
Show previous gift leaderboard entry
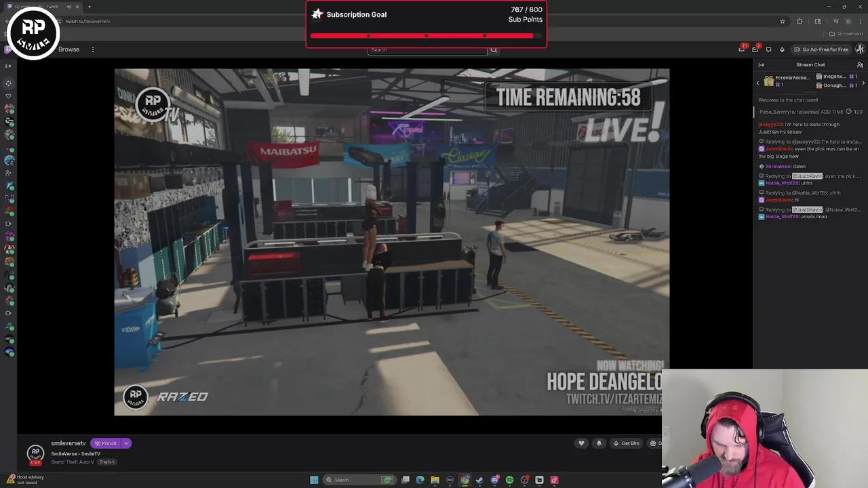tap(758, 83)
